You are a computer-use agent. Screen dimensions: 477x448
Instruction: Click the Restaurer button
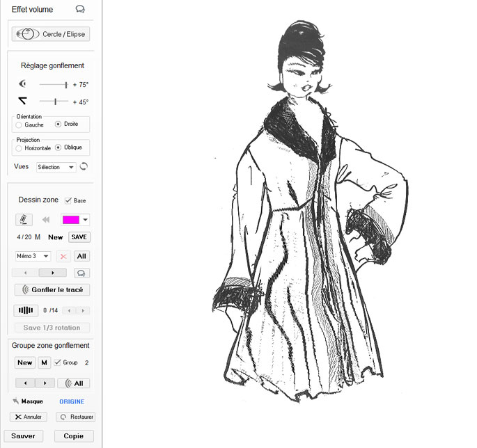(75, 417)
